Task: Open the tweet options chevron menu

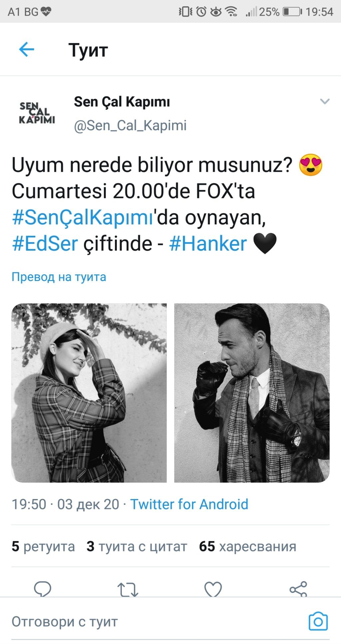Action: 324,101
